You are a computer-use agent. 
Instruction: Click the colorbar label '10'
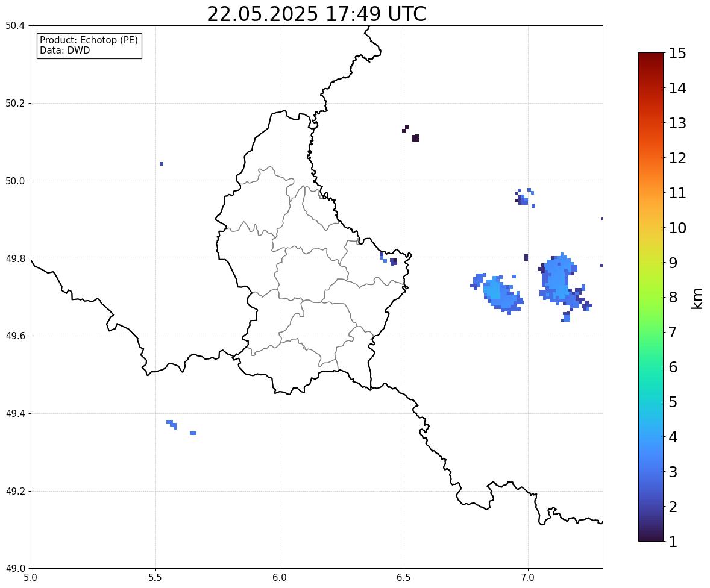pyautogui.click(x=677, y=228)
